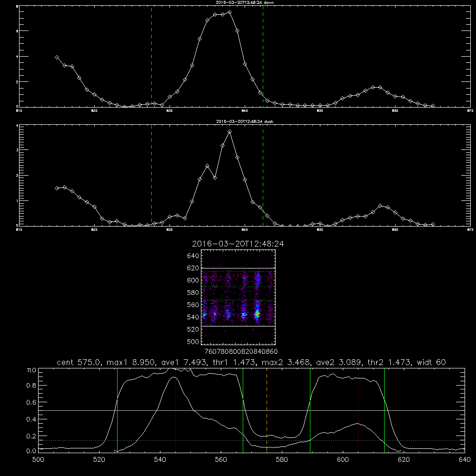Click y-axis label "0.8" of bottom profile plot

[x=31, y=386]
